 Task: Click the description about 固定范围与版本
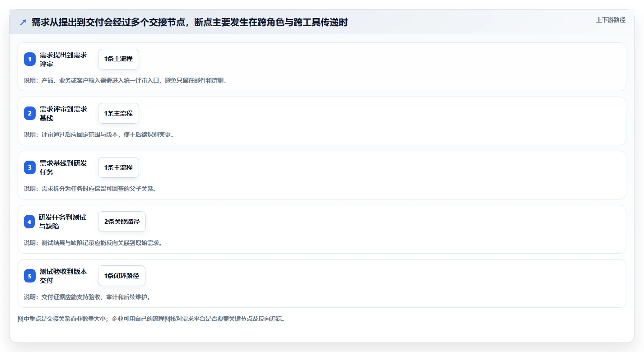pyautogui.click(x=99, y=134)
